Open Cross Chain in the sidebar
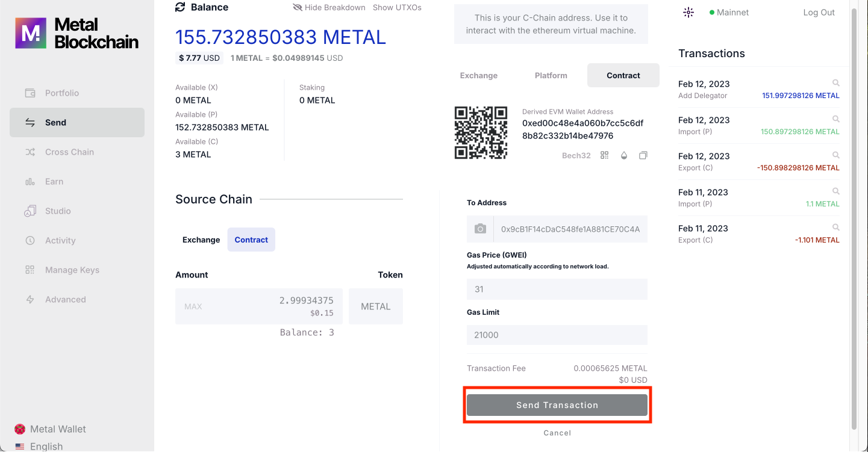The image size is (868, 452). tap(69, 152)
